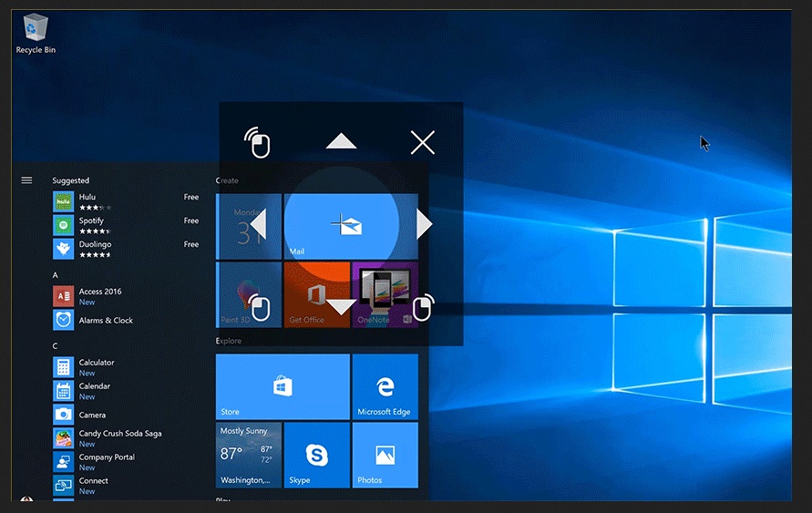Open the Spotify suggested app
Viewport: 812px width, 513px height.
pos(126,226)
